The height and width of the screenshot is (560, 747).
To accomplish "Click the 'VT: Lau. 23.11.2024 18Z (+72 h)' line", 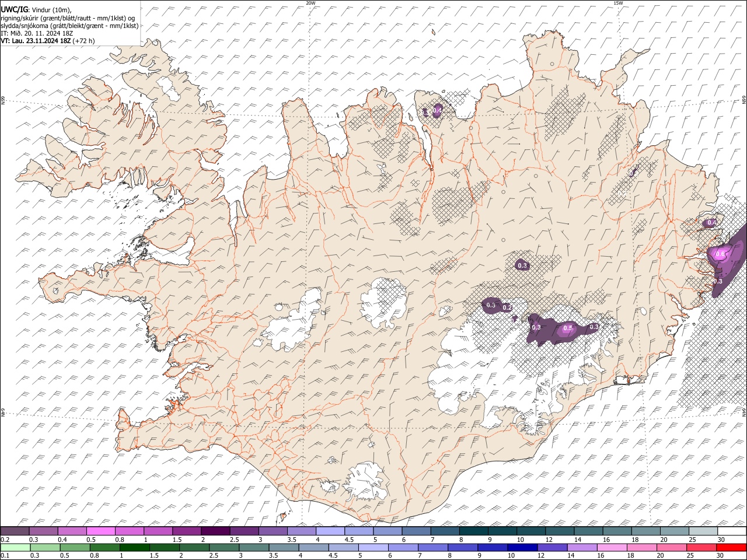I will (x=47, y=41).
